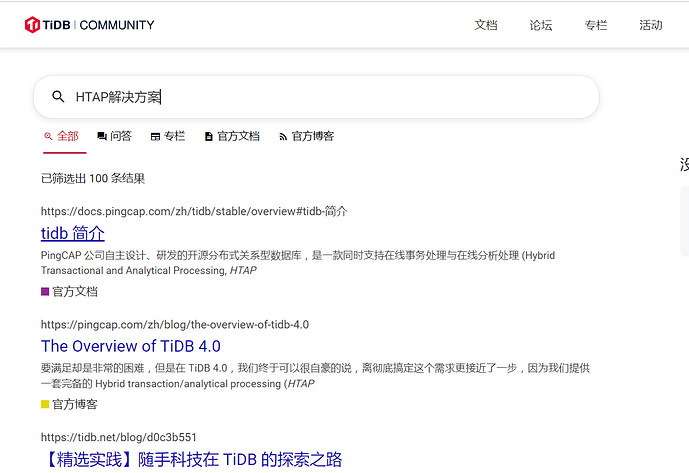Select the 全部 results tab
The width and height of the screenshot is (689, 473).
pos(65,137)
